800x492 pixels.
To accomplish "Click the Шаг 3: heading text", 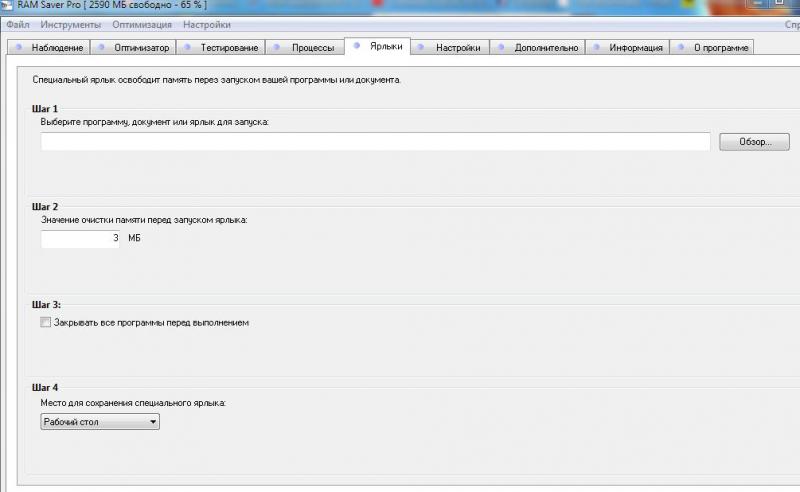I will pyautogui.click(x=46, y=305).
